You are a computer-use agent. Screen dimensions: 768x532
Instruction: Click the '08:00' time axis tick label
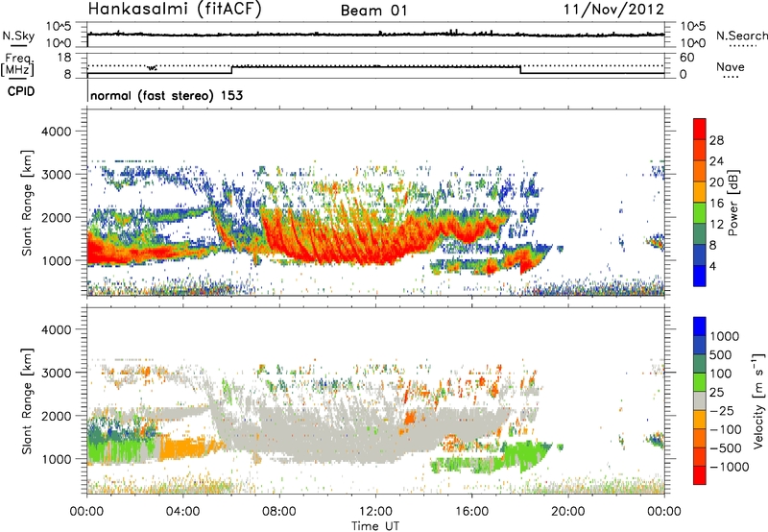coord(278,512)
